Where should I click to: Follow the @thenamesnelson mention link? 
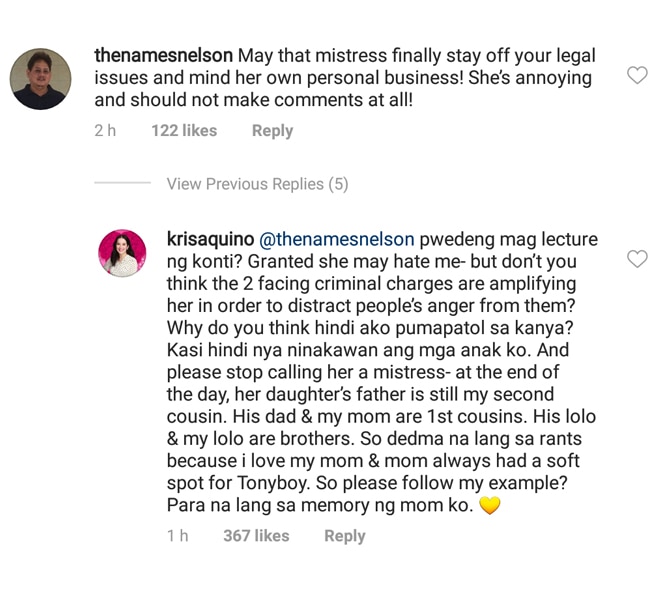(337, 239)
